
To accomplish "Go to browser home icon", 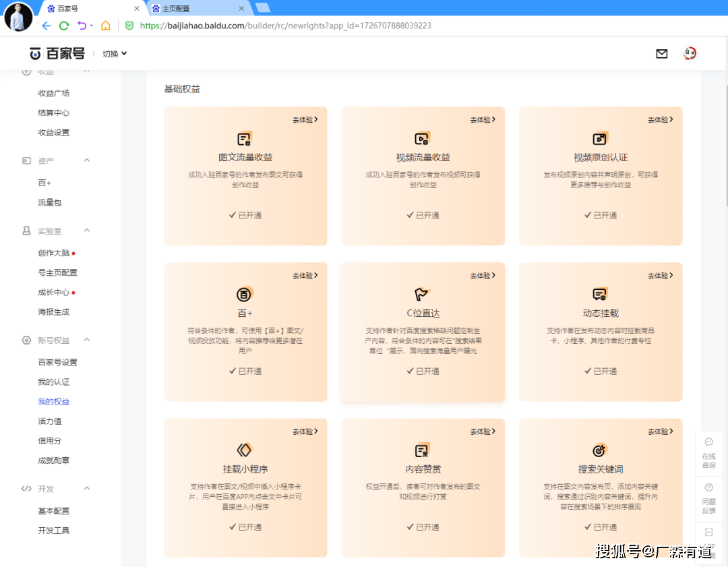I will (106, 26).
